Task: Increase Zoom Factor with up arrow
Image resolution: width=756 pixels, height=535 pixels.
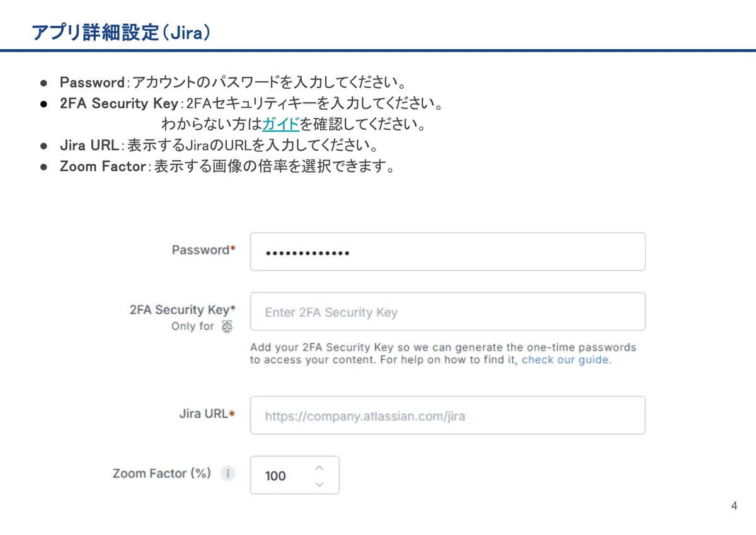Action: click(319, 468)
